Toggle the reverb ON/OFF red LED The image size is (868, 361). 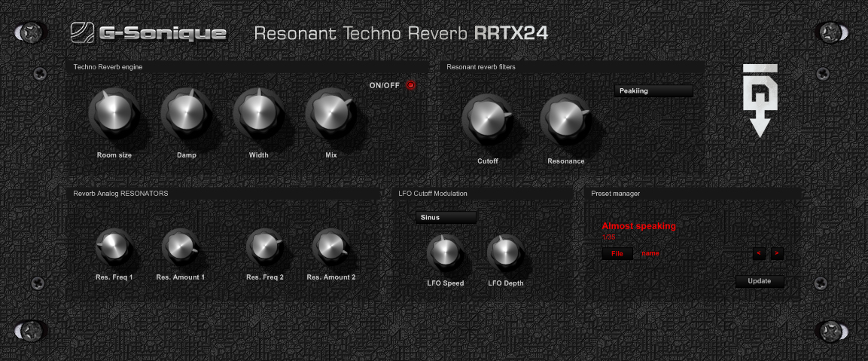coord(411,85)
